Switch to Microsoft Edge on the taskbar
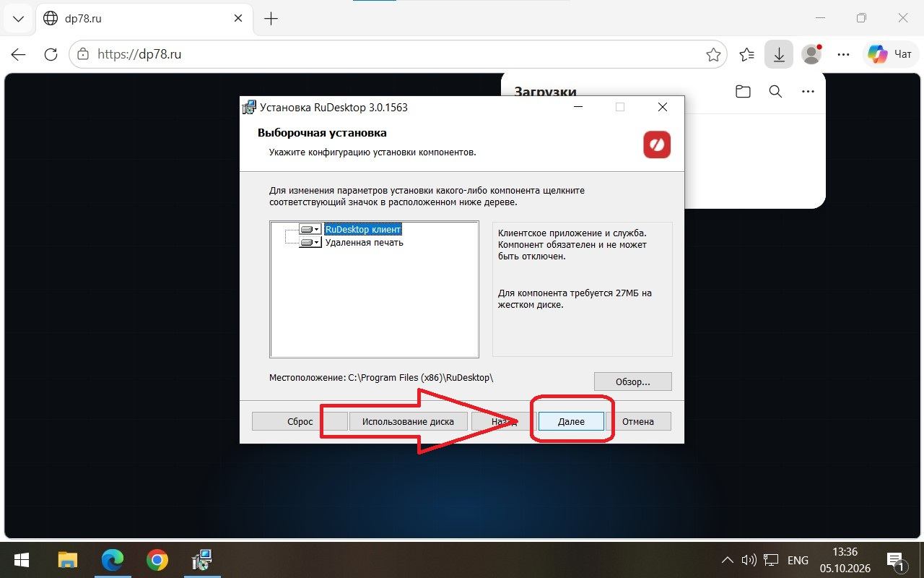 pos(112,560)
